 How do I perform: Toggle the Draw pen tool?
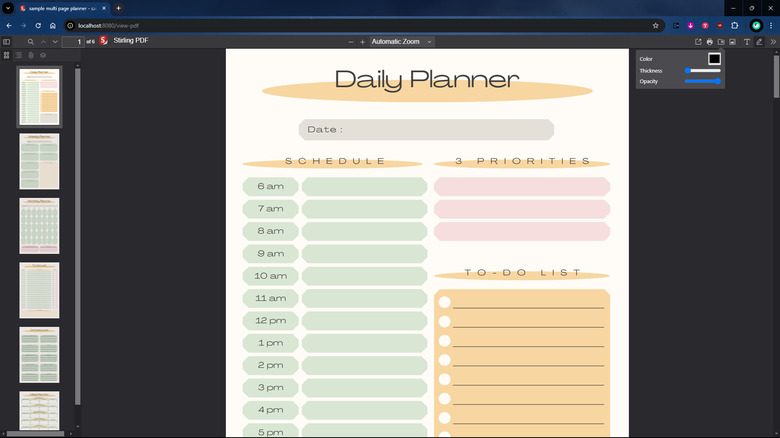click(759, 42)
